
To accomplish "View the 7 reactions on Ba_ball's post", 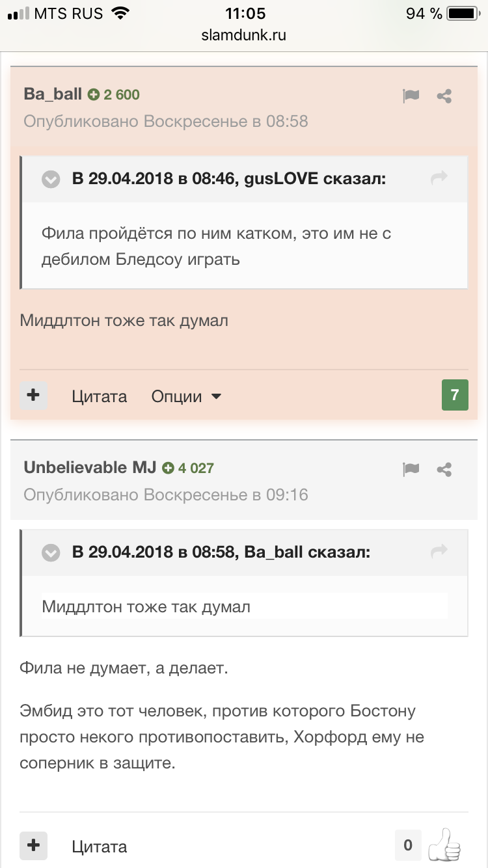I will point(455,395).
